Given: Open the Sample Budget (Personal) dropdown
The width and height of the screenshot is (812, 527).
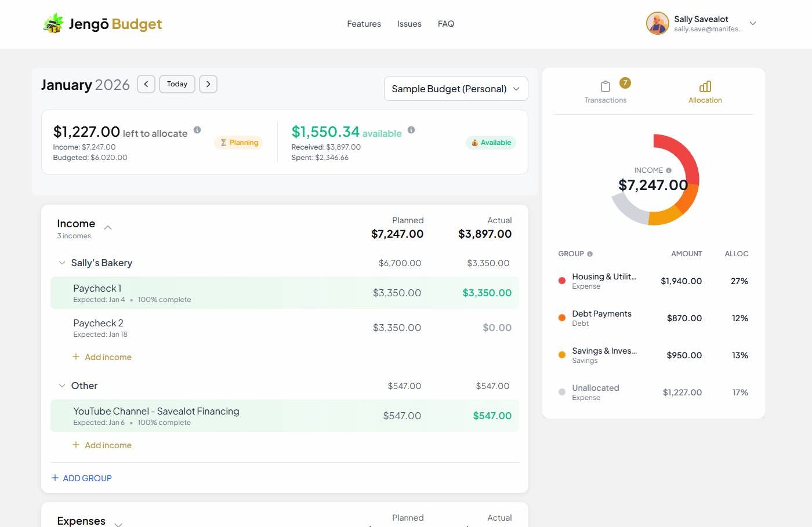Looking at the screenshot, I should point(455,89).
